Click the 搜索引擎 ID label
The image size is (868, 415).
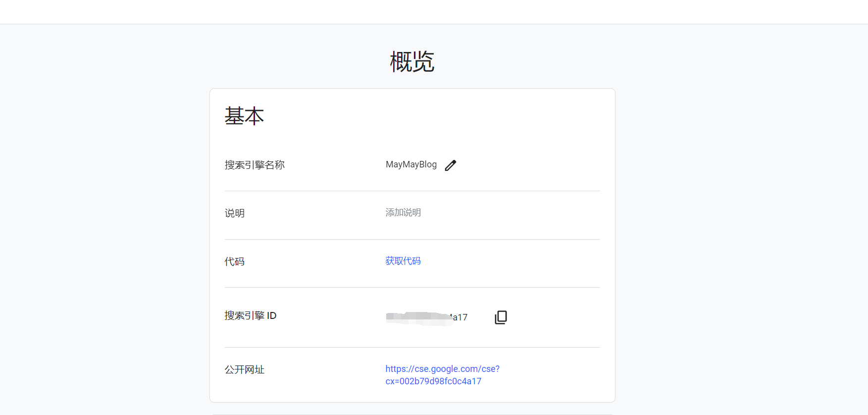251,315
